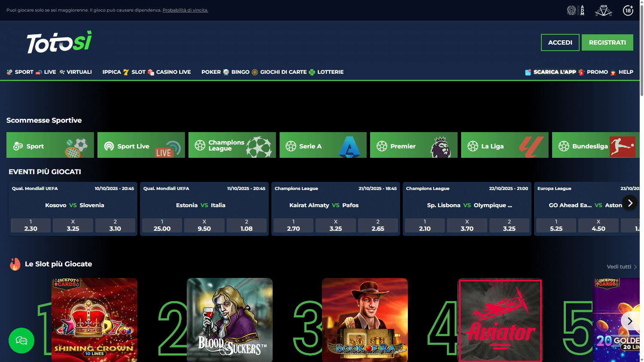Click the Sport soccer ball icon in navigation
The width and height of the screenshot is (644, 362).
point(9,72)
